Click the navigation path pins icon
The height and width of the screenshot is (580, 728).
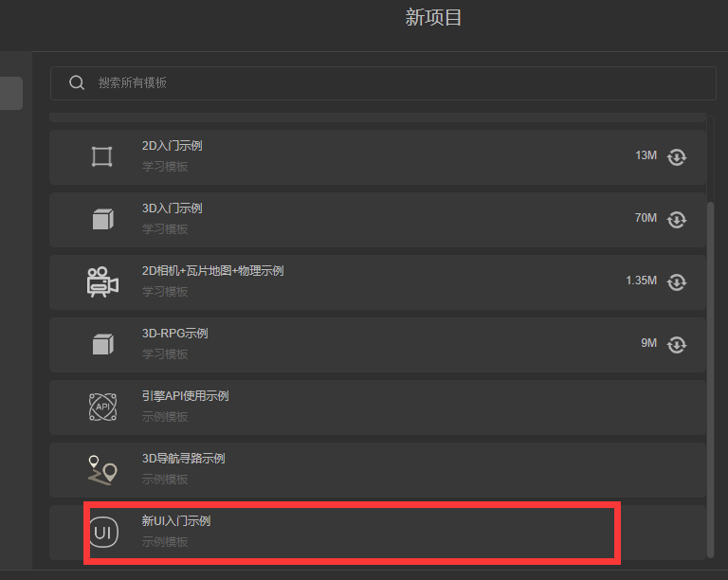tap(102, 470)
